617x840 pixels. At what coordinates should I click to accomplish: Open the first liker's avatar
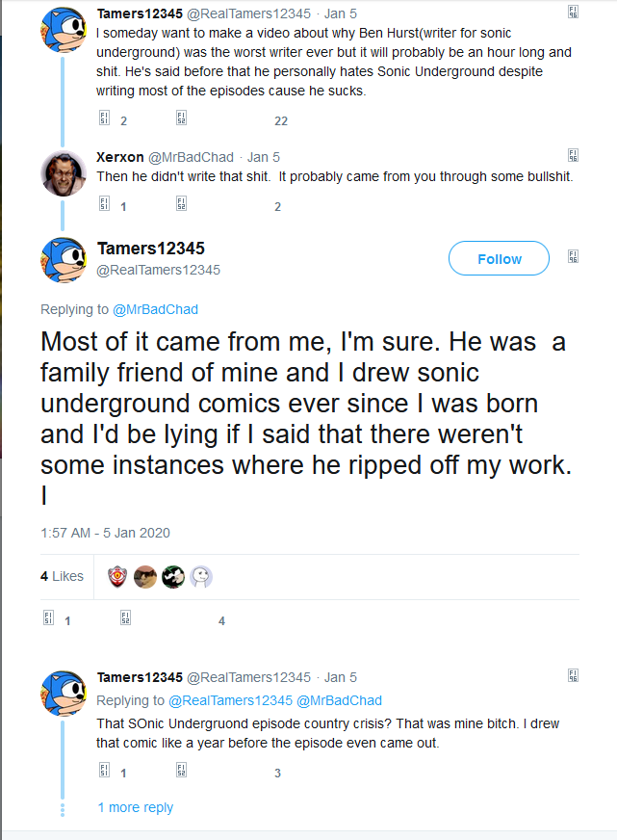point(117,576)
